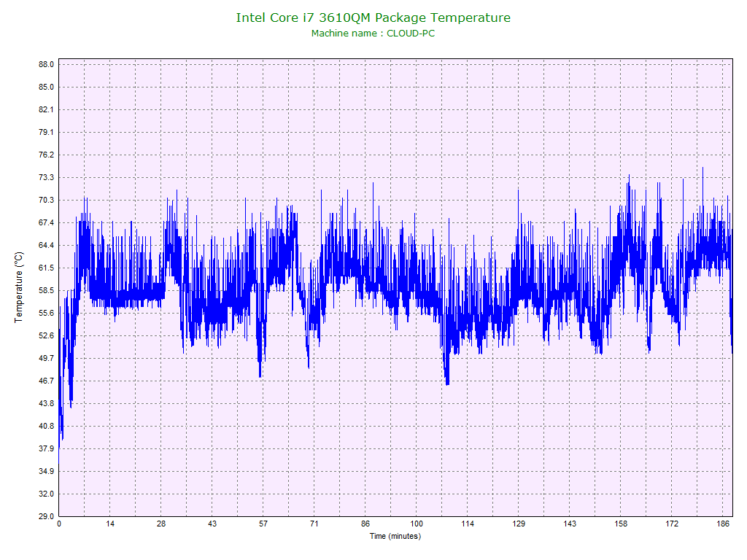The height and width of the screenshot is (560, 747).
Task: Click the 88.0 temperature axis value
Action: coord(46,64)
